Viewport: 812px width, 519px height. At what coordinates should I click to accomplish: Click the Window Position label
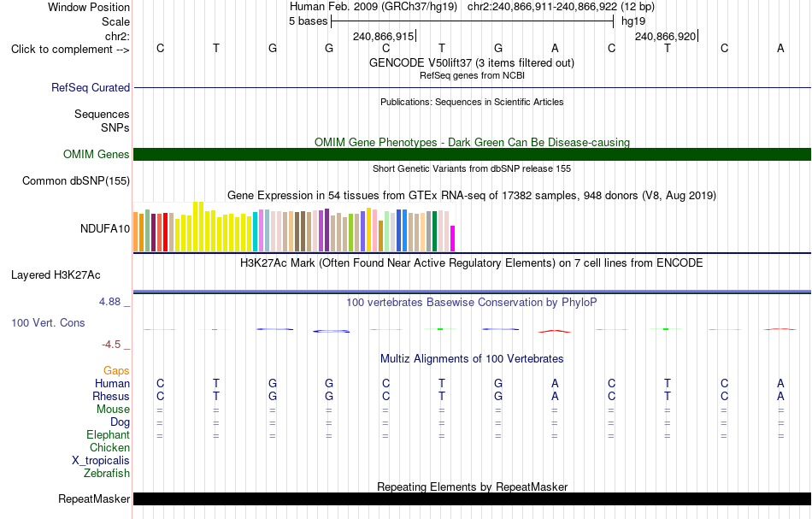tap(89, 7)
